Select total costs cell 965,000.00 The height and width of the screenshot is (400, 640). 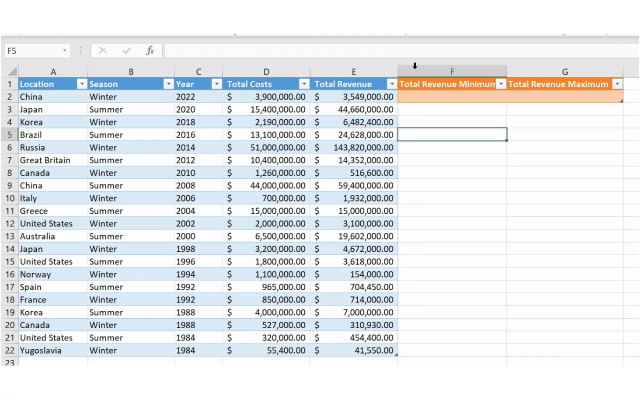[x=266, y=287]
